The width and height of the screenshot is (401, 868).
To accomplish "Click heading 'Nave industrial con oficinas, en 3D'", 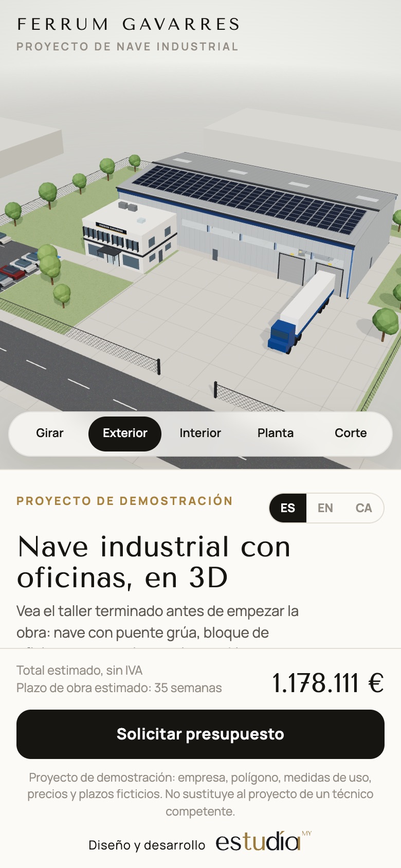I will [154, 562].
